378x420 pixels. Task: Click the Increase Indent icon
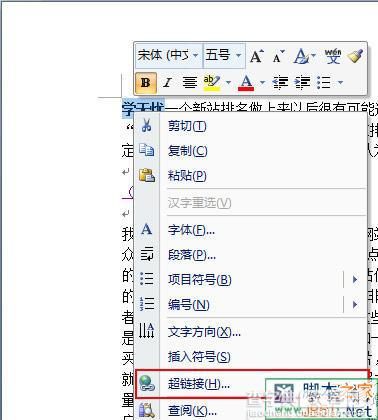pos(302,82)
